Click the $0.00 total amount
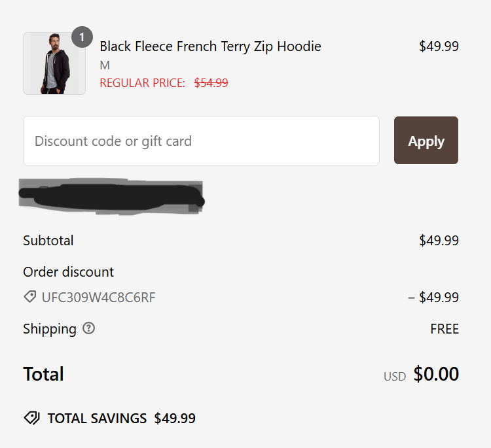 point(436,374)
